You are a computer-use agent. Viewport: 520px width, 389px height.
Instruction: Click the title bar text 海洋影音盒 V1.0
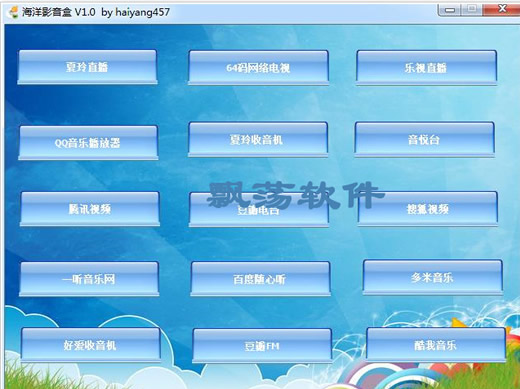(59, 12)
